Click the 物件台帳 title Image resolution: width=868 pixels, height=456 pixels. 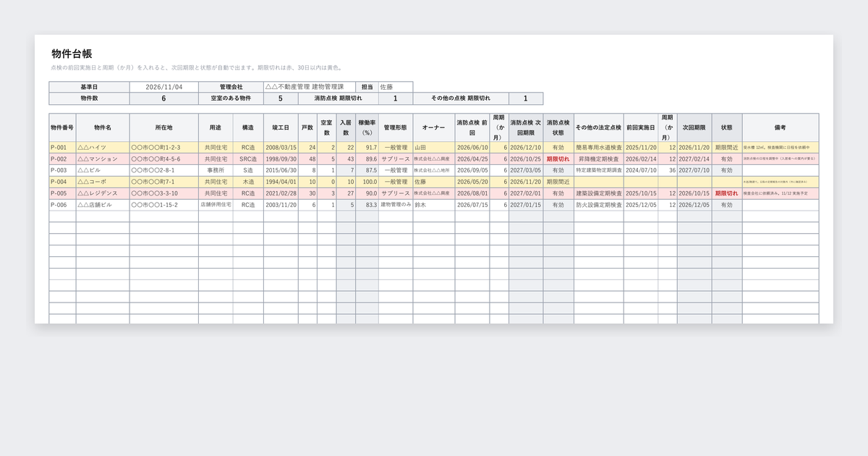72,54
